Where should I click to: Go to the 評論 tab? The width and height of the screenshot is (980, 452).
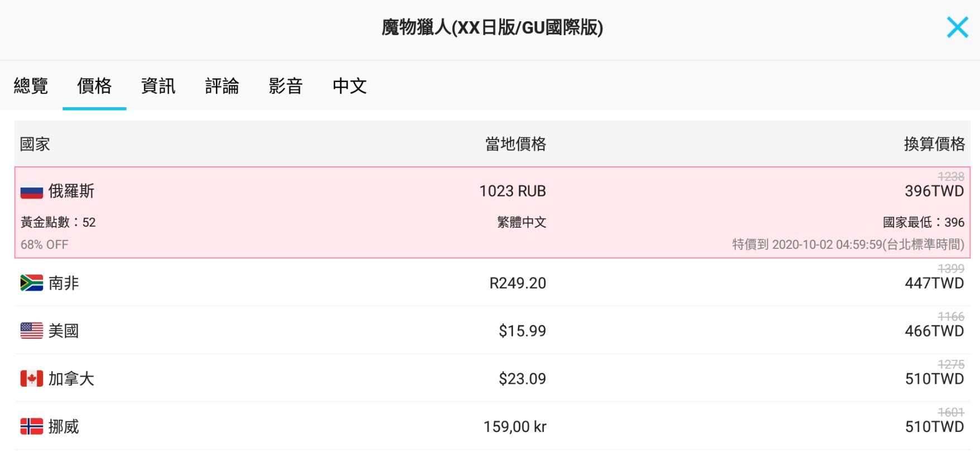(222, 86)
